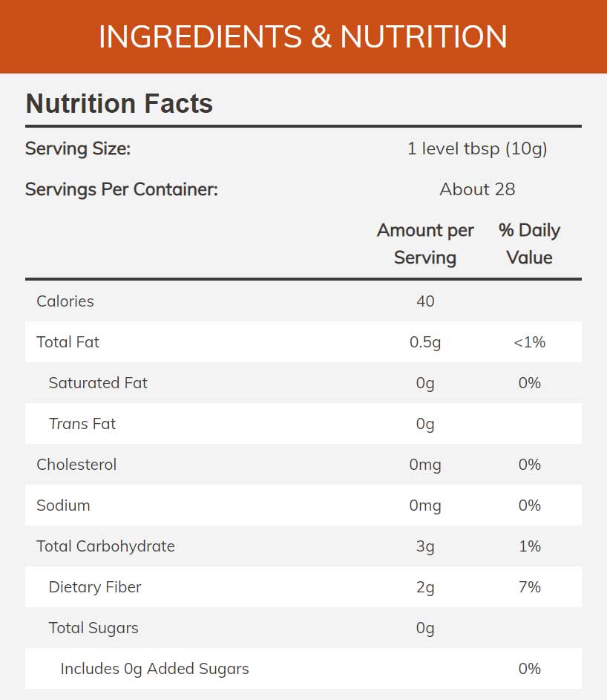Click the Saturated Fat row label
The width and height of the screenshot is (607, 700).
[x=98, y=383]
